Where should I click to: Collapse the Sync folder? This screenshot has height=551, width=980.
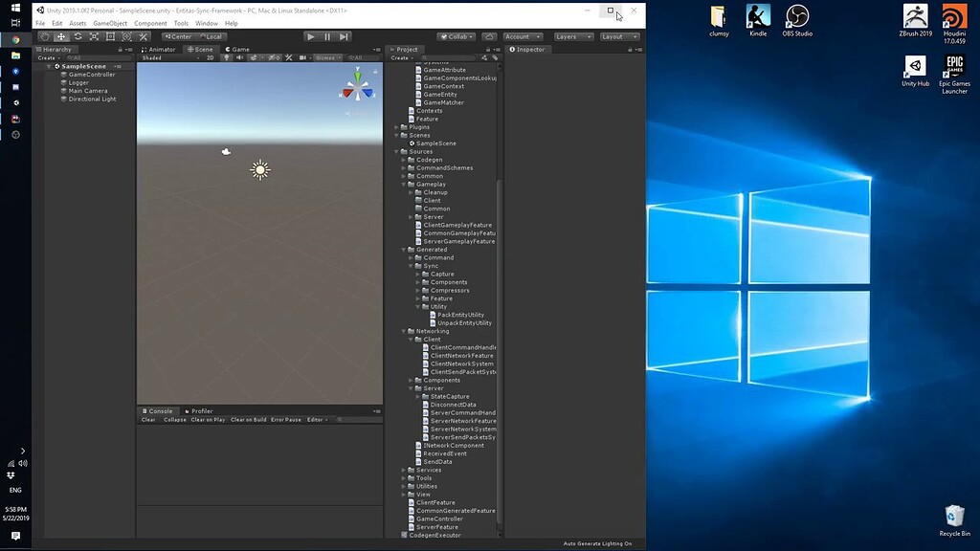411,266
